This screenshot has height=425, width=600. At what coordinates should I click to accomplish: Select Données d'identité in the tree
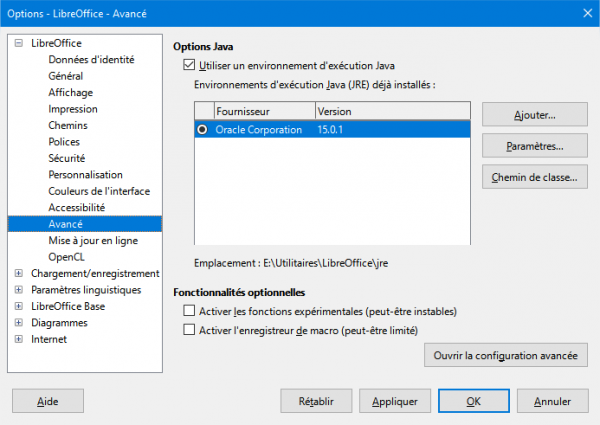pyautogui.click(x=91, y=60)
